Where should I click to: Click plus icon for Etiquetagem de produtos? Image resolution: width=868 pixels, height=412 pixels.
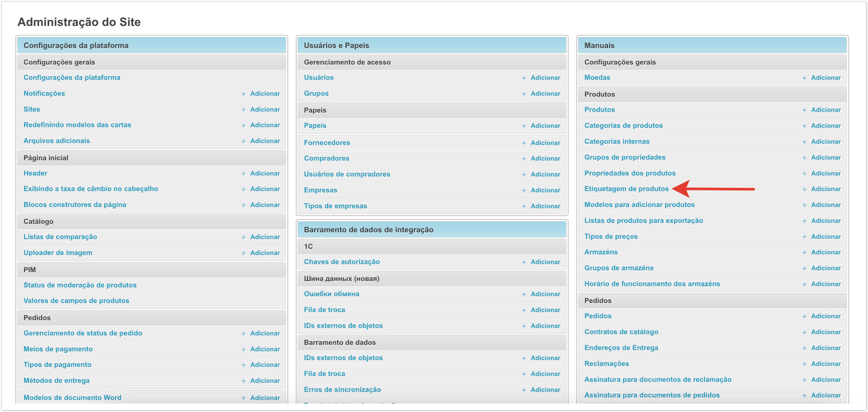[804, 189]
